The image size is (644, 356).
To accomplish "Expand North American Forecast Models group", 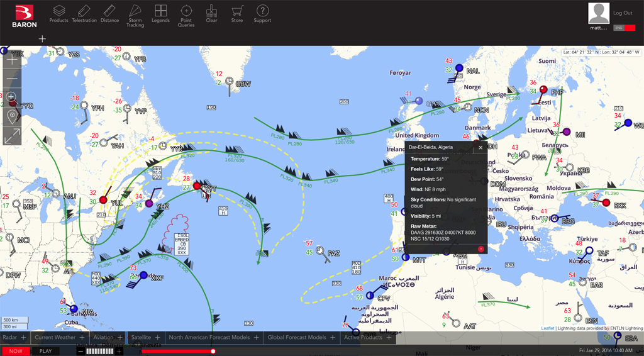I will click(257, 338).
